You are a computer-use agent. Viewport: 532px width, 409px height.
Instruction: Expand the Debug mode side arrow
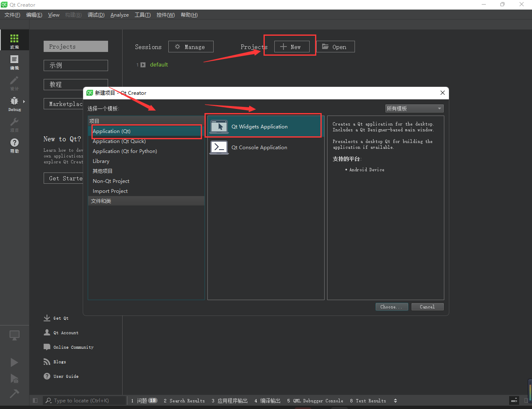tap(24, 101)
